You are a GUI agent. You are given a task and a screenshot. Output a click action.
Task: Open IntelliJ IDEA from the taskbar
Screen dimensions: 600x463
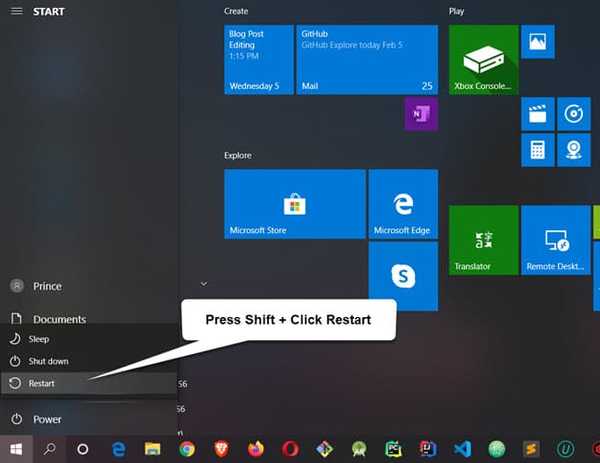point(427,449)
